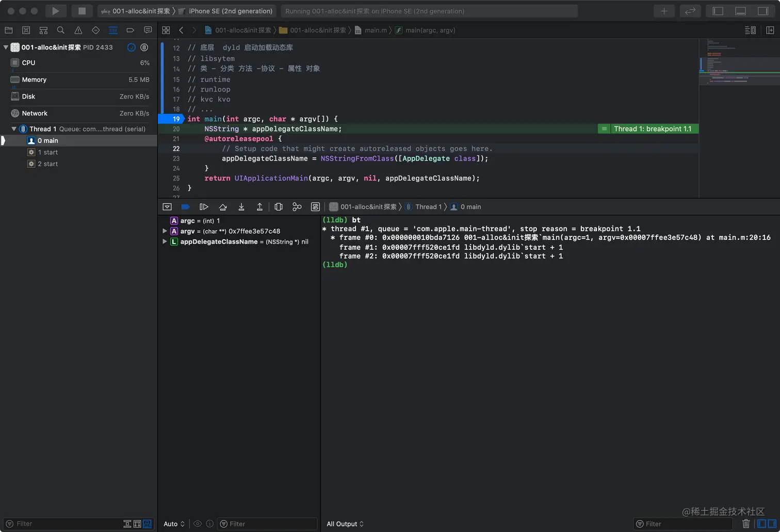Step out of the current function

point(259,207)
